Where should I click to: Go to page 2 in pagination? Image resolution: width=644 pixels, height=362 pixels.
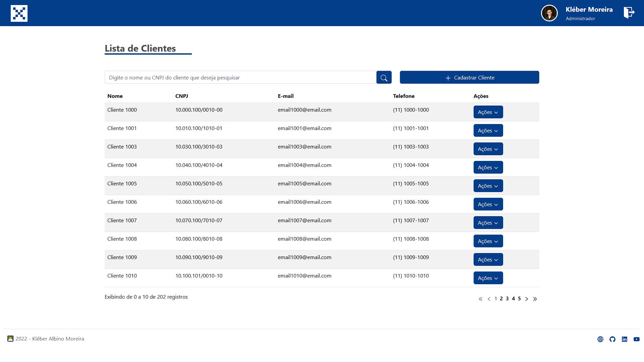point(501,299)
